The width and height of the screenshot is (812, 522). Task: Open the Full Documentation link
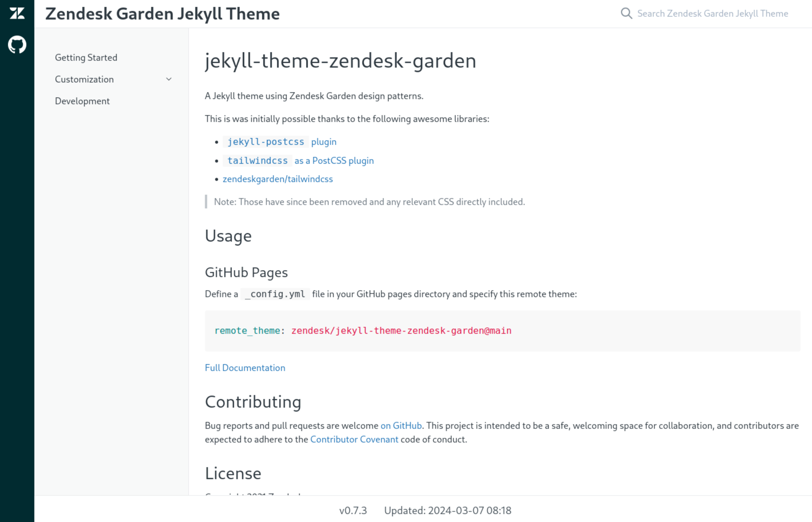(245, 368)
